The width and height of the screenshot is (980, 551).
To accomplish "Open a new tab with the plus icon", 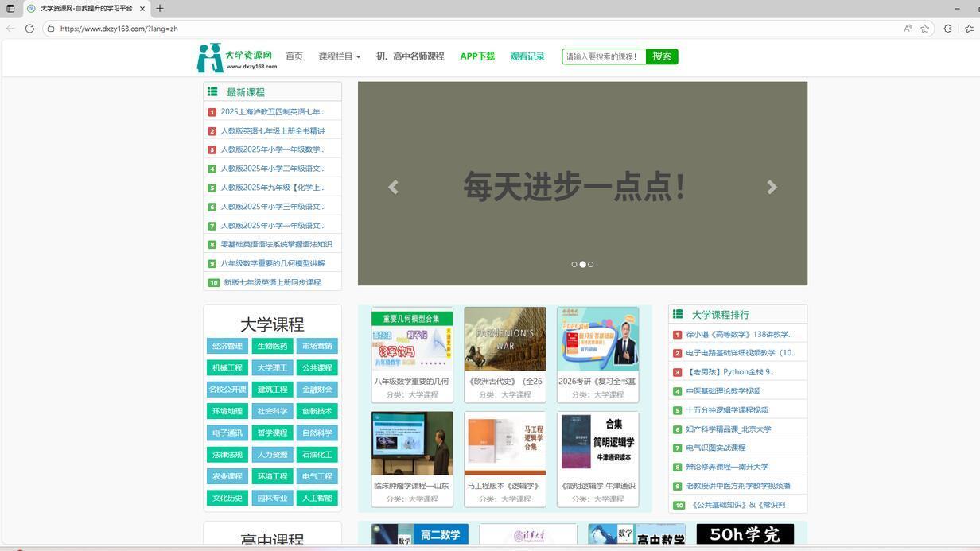I will (159, 9).
